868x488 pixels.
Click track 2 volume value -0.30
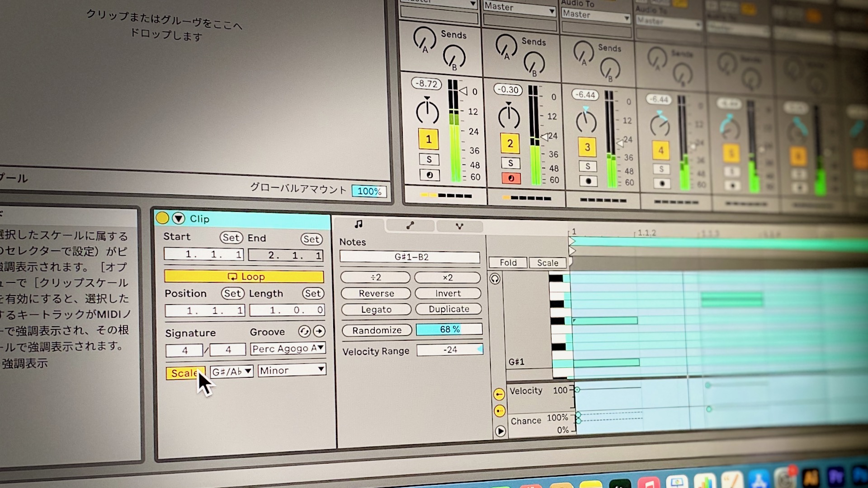[x=508, y=89]
